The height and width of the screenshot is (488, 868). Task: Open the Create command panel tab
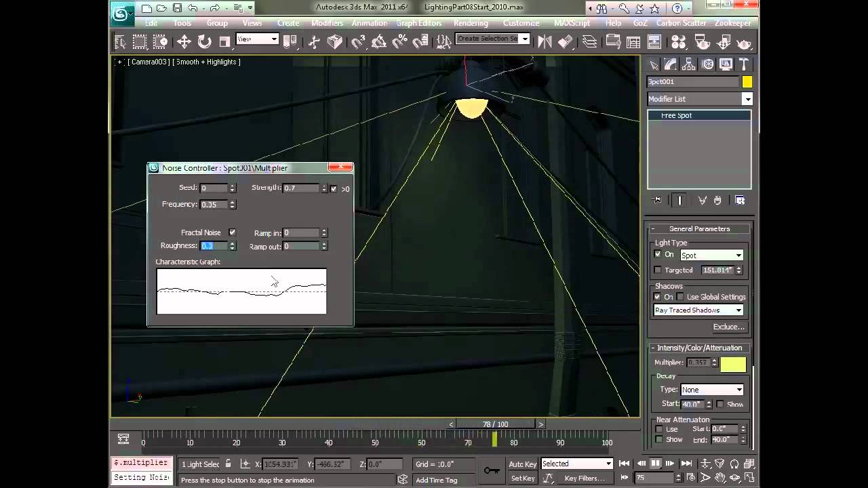click(x=654, y=64)
